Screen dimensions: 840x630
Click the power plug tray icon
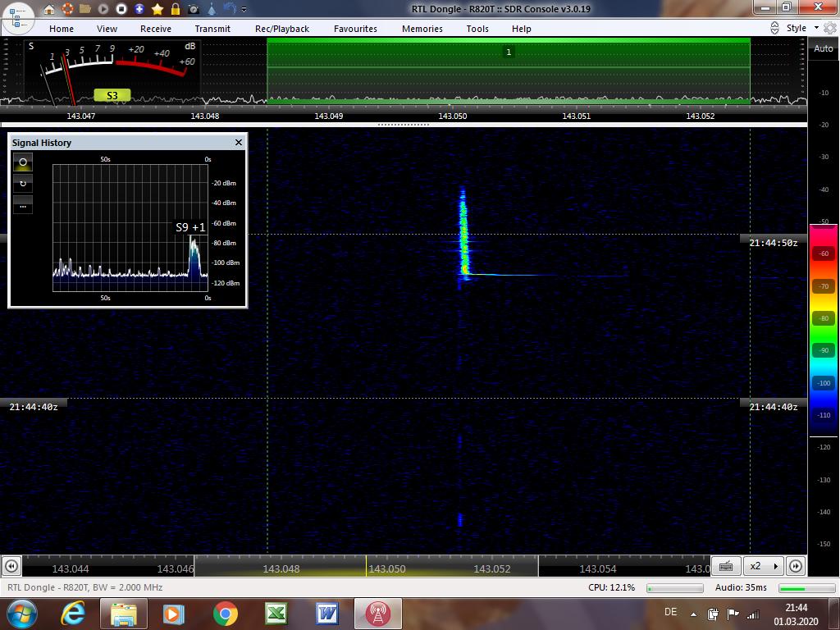tap(713, 614)
